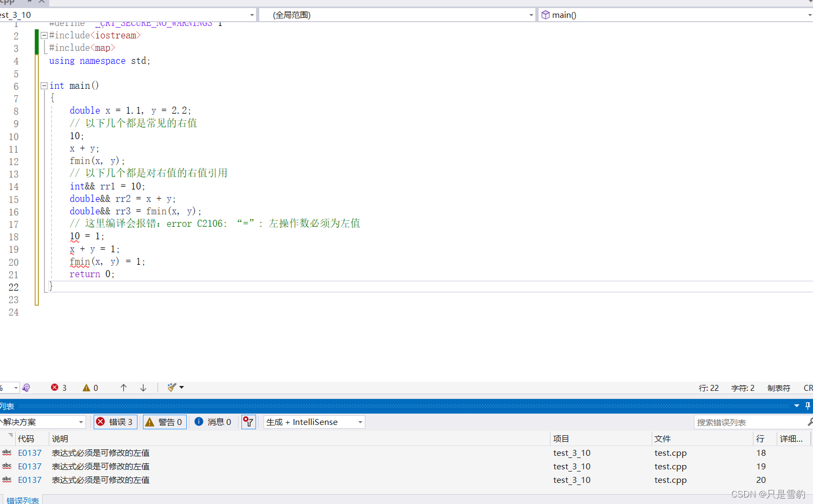The height and width of the screenshot is (504, 813).
Task: Click the IntelliSense health indicator icon
Action: (26, 388)
